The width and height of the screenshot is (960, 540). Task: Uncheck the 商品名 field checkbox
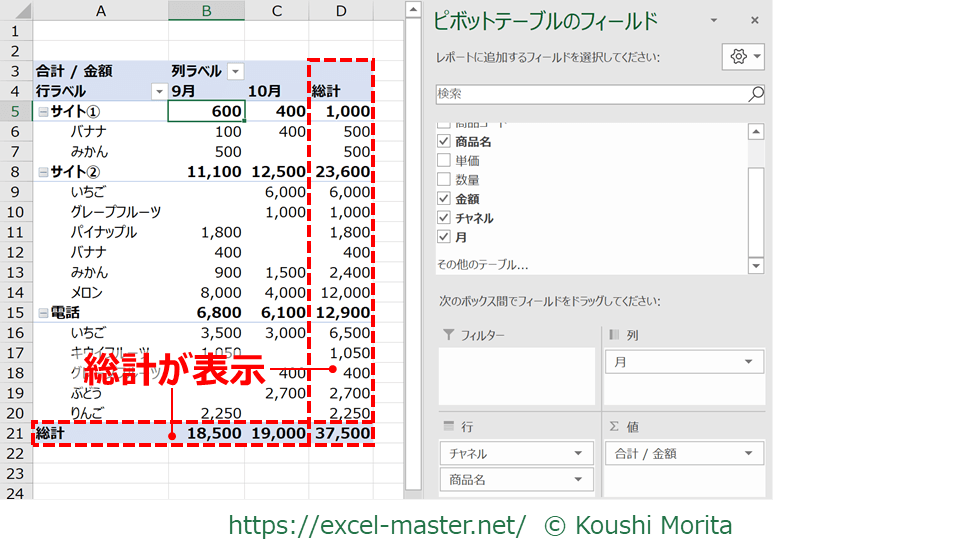pos(444,142)
